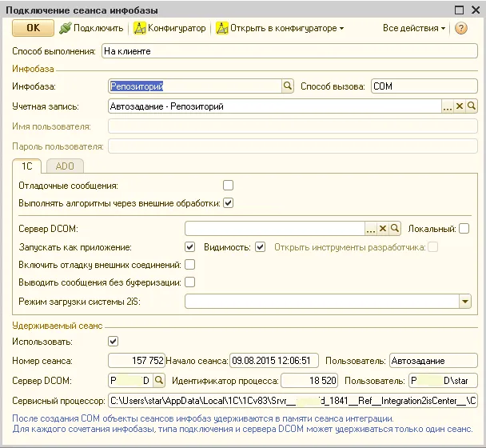
Task: Clear the upper Сервер DCOM field
Action: 383,229
